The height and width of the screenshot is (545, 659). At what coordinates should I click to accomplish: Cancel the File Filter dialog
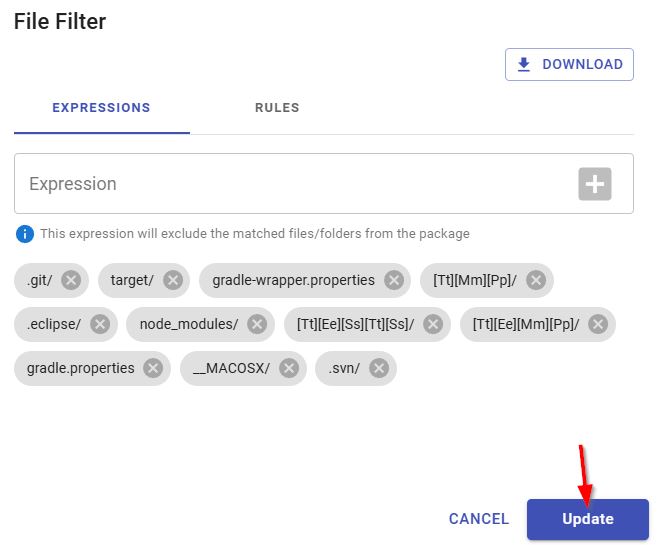click(479, 519)
